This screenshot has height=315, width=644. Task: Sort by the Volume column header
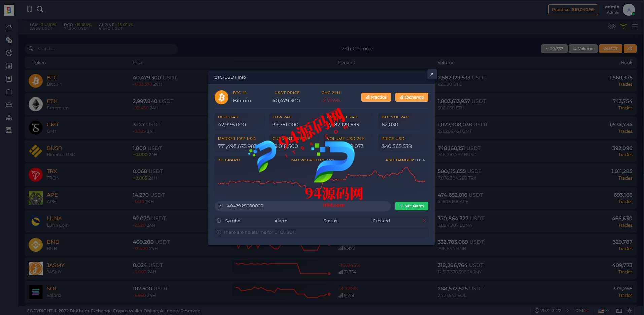tap(446, 63)
